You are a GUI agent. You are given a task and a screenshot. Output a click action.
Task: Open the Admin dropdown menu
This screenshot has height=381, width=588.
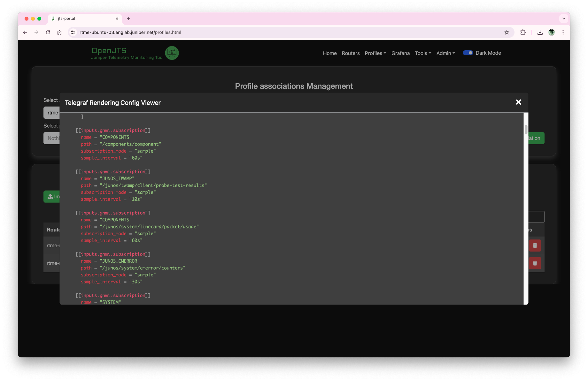(x=445, y=53)
